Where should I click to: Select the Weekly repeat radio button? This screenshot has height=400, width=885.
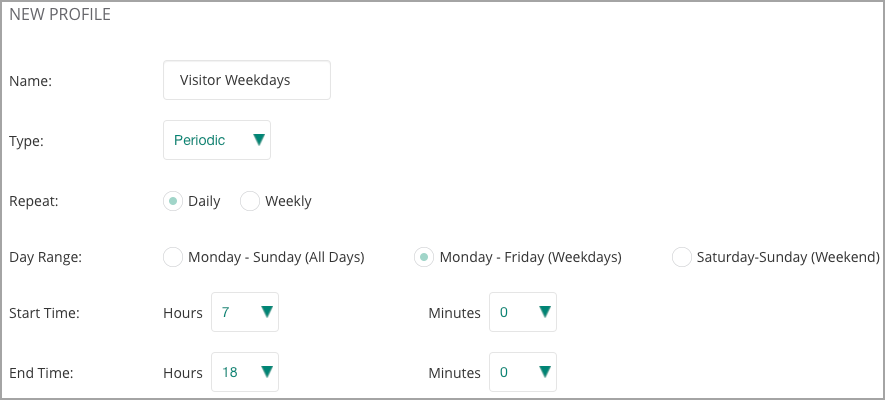tap(249, 201)
